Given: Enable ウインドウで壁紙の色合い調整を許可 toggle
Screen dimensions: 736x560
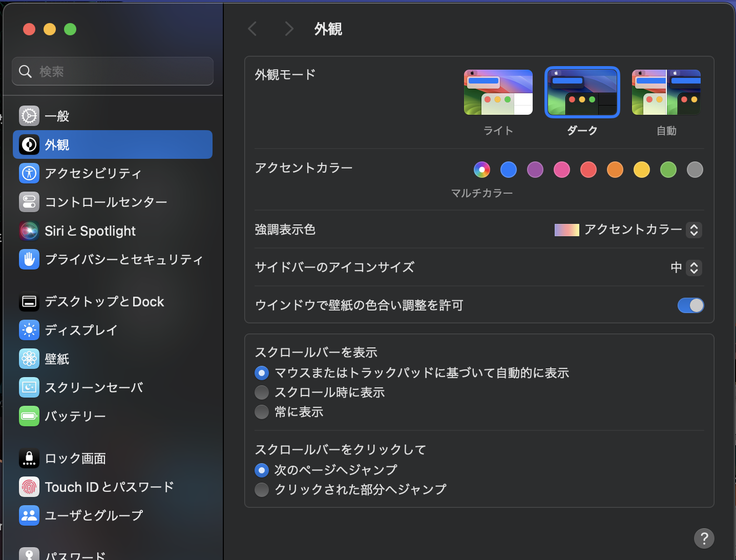Looking at the screenshot, I should pos(690,305).
